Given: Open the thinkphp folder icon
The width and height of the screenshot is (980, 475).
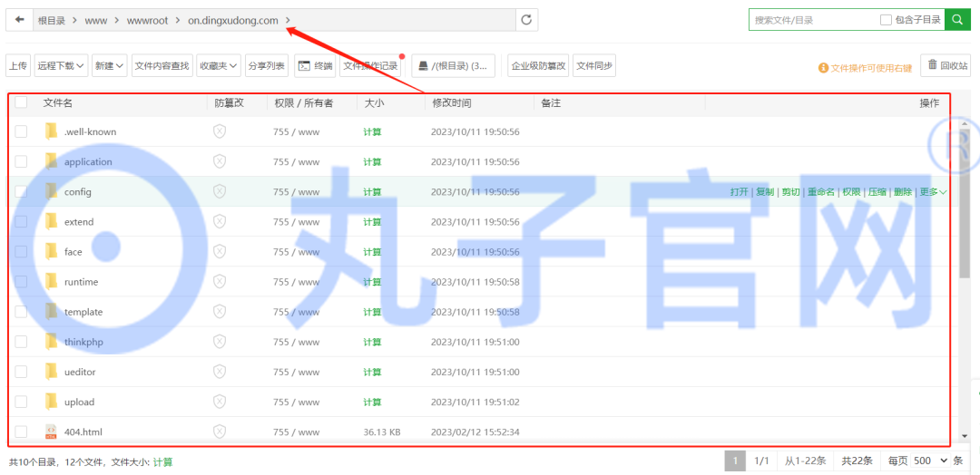Looking at the screenshot, I should [51, 342].
